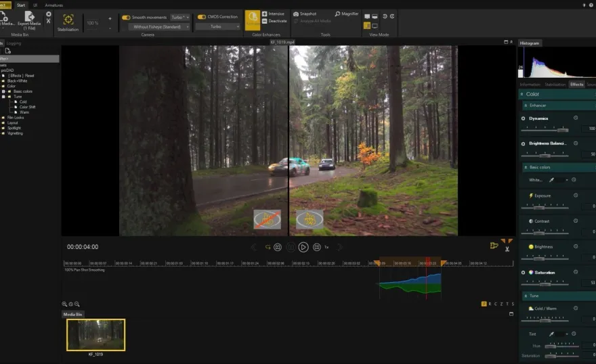
Task: Reset timeline zoom with center magnifier icon
Action: click(70, 304)
